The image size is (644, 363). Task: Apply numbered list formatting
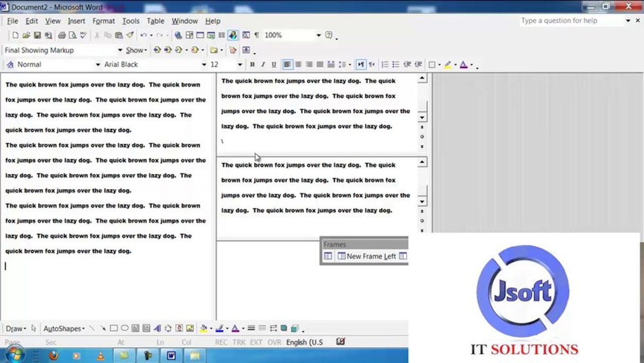tap(385, 65)
